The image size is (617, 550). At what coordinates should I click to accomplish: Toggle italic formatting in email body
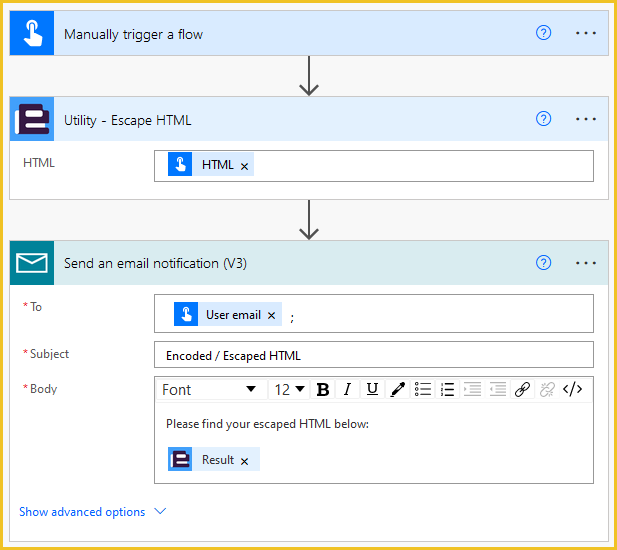347,390
